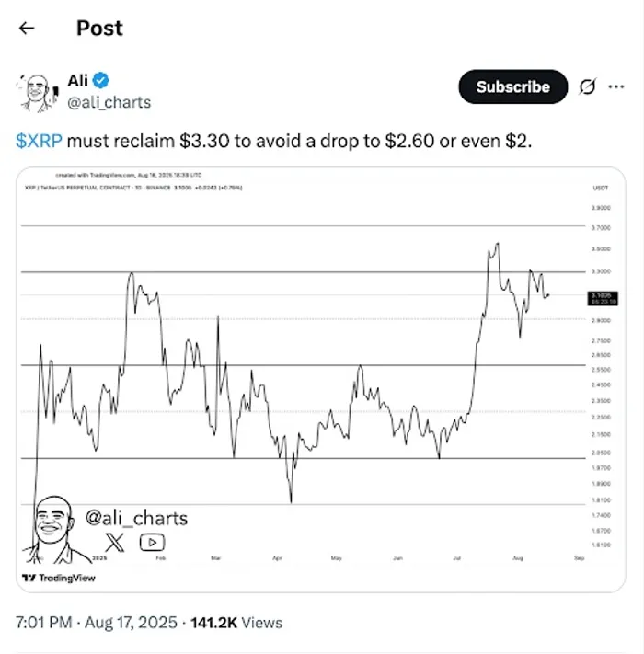Click the blue verified badge
The image size is (644, 654).
pyautogui.click(x=101, y=82)
